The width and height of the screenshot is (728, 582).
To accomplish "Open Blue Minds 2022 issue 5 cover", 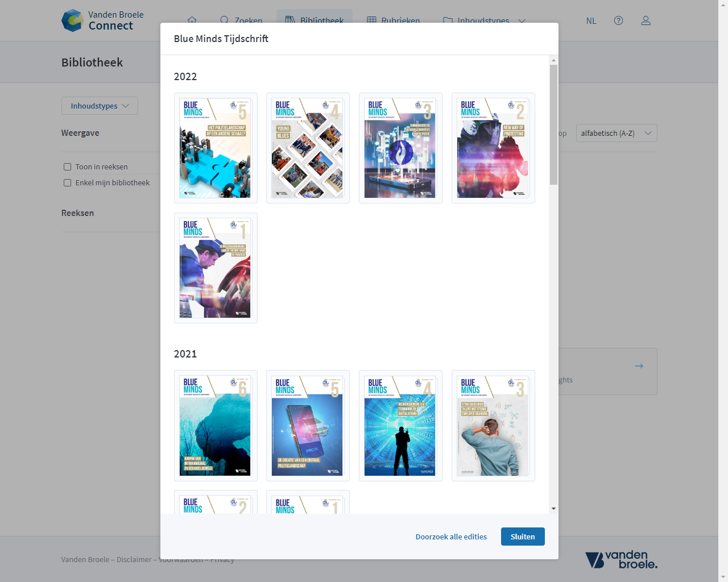I will coord(216,148).
